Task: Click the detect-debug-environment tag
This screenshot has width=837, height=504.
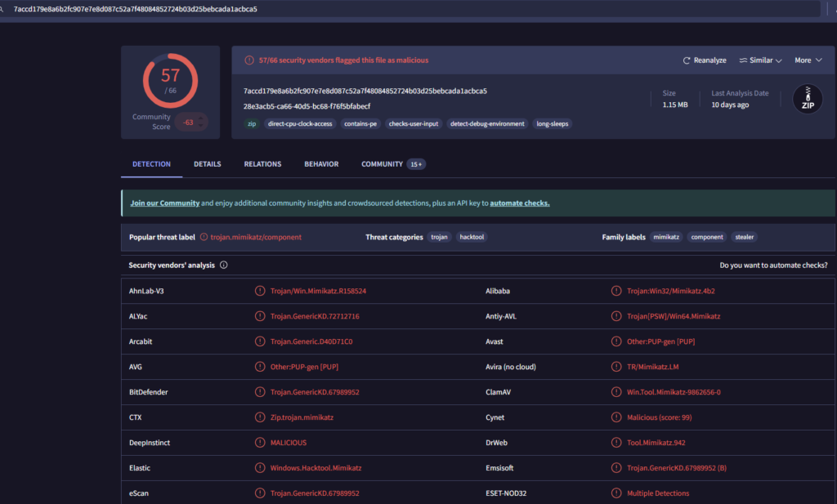Action: [487, 123]
